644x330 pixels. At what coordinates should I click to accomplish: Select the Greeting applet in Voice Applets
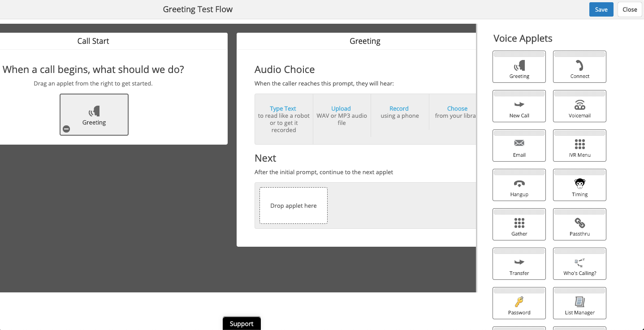519,67
